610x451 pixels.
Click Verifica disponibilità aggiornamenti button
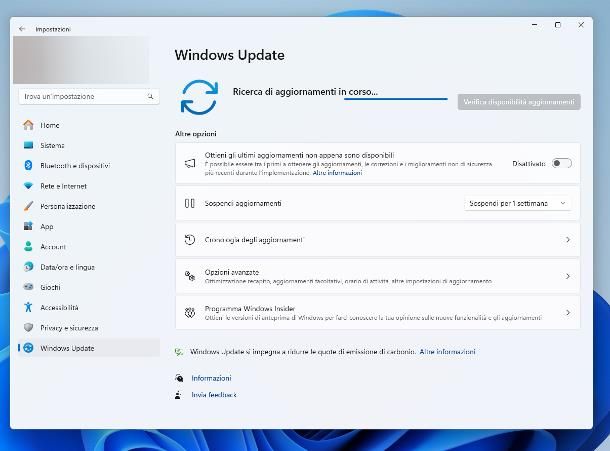[x=519, y=102]
